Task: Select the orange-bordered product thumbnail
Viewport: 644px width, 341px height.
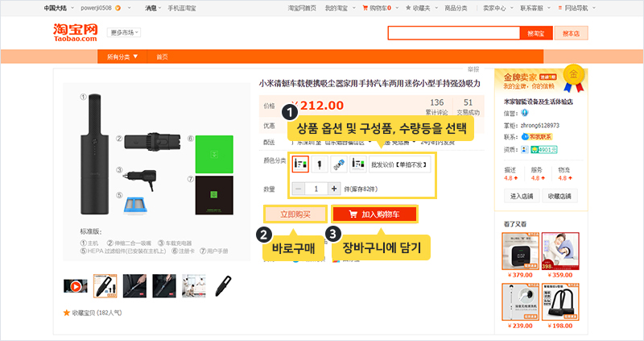Action: pos(105,286)
